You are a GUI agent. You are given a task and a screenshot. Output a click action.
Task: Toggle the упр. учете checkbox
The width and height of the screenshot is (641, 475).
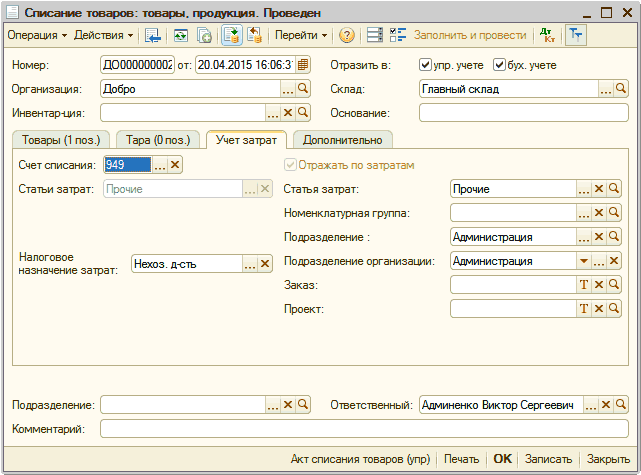425,65
